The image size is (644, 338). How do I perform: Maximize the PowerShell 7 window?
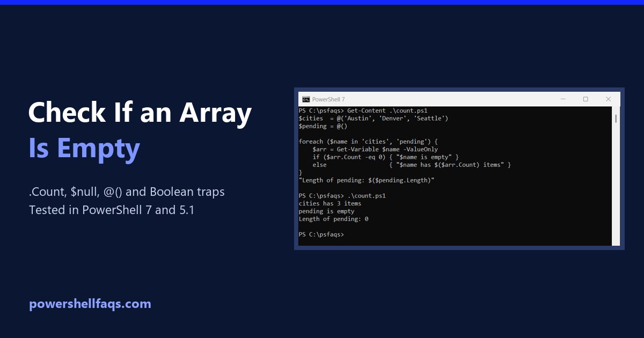(586, 99)
